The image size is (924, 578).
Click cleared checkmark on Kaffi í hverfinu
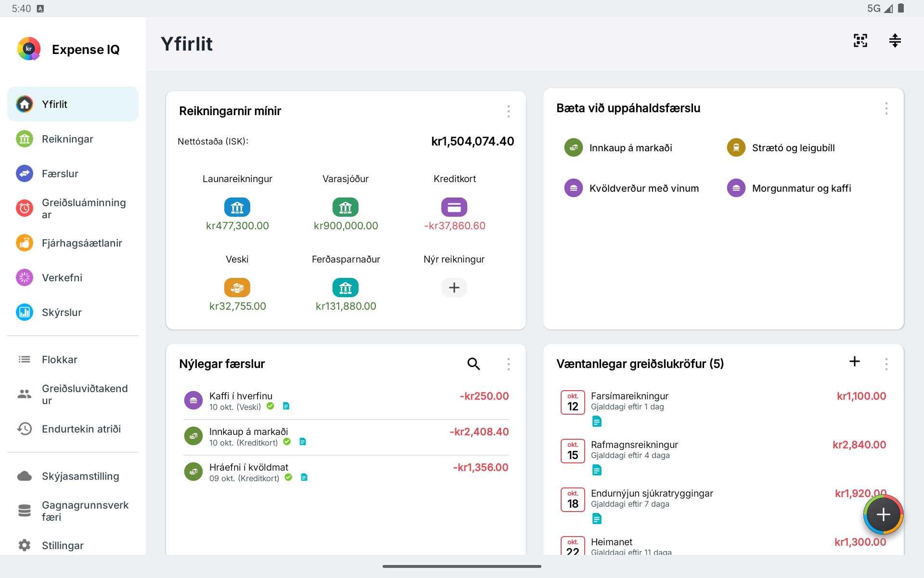(270, 406)
